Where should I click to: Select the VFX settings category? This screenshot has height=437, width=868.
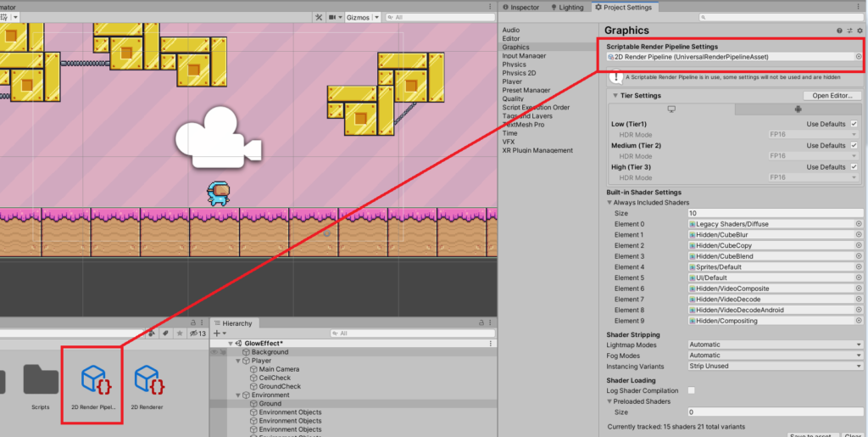tap(509, 142)
